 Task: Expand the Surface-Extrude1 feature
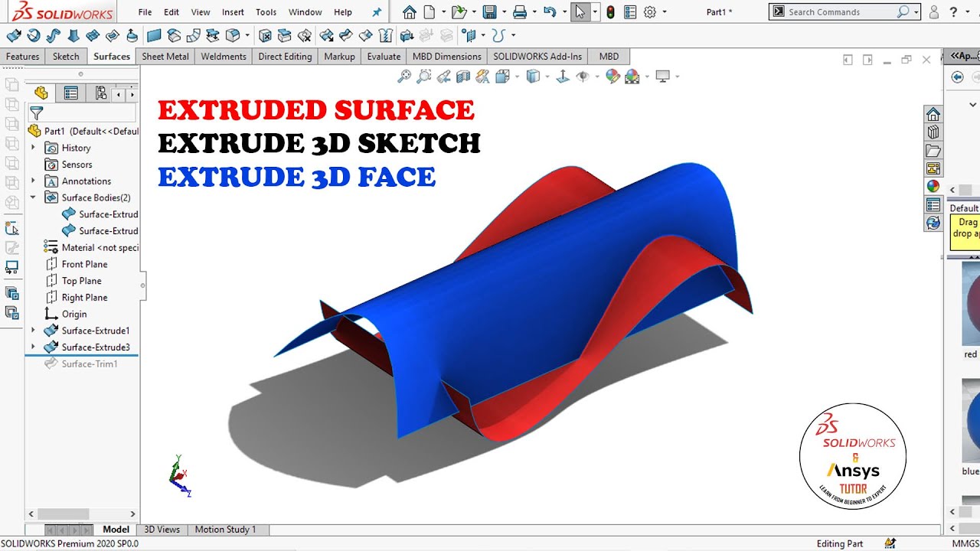pos(33,331)
